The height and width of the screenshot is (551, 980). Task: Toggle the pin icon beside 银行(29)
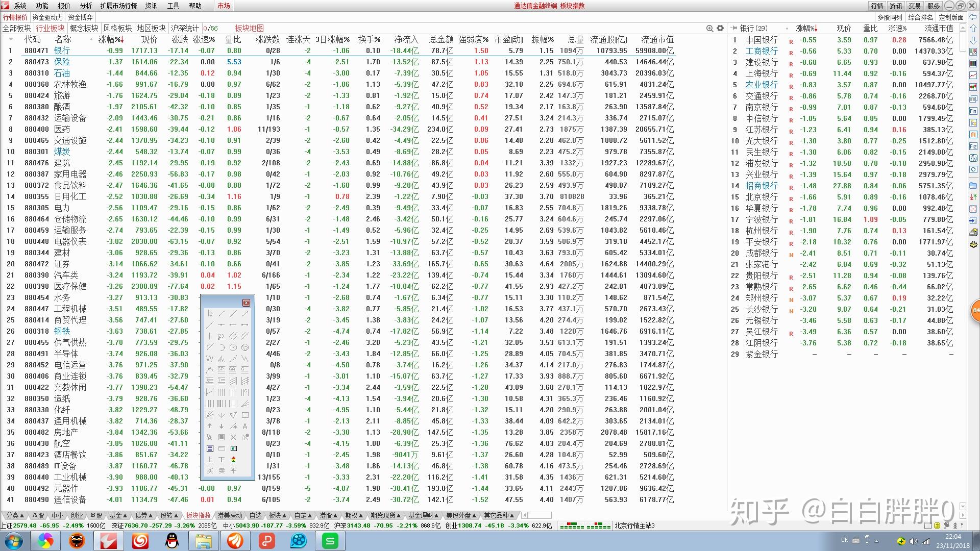click(x=734, y=29)
